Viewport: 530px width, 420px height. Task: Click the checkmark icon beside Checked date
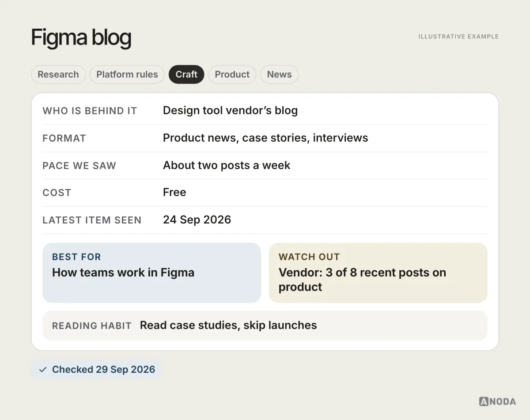tap(43, 370)
